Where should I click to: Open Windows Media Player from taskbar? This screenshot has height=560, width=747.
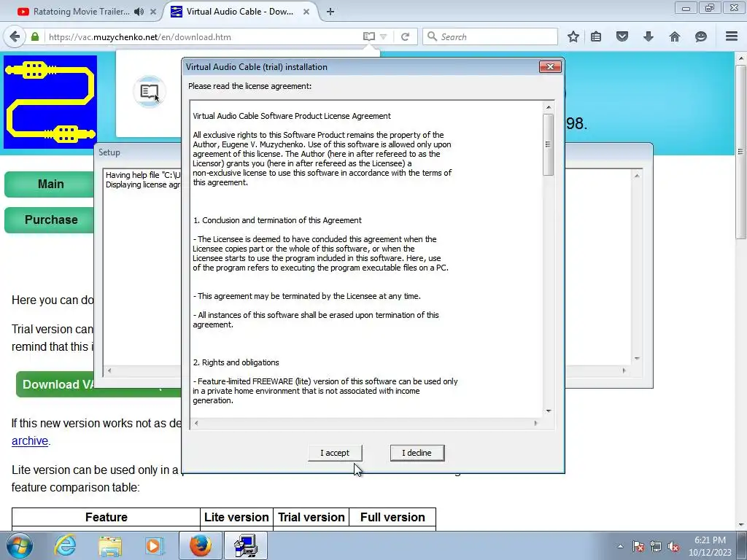(154, 545)
